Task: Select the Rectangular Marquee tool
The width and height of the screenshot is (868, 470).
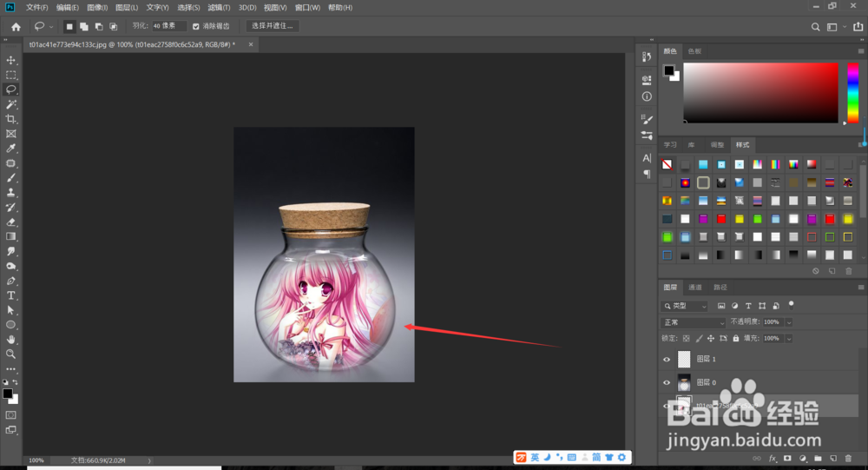Action: (x=10, y=75)
